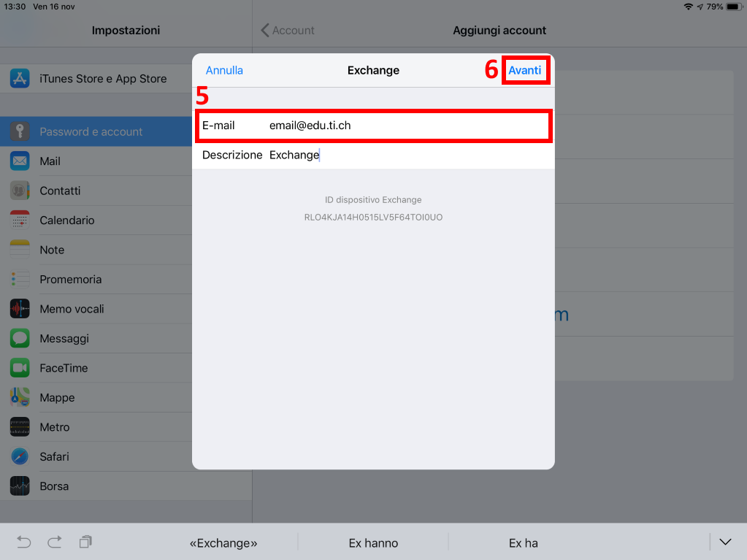Viewport: 747px width, 560px height.
Task: Tap the redo arrow on keyboard bar
Action: (x=55, y=542)
